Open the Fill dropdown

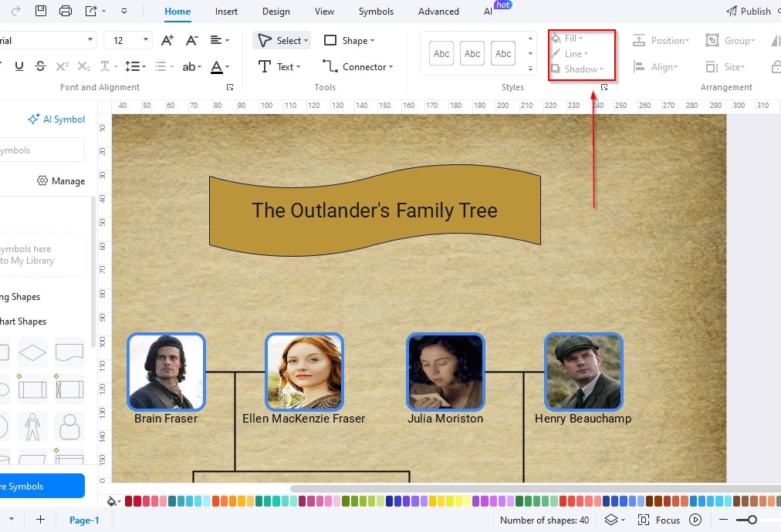click(x=567, y=39)
